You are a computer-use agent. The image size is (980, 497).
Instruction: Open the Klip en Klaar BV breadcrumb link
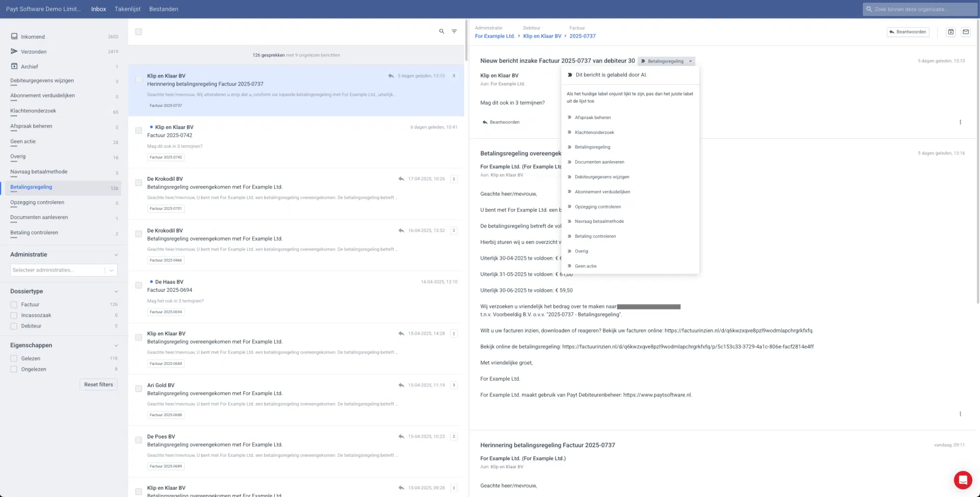542,36
